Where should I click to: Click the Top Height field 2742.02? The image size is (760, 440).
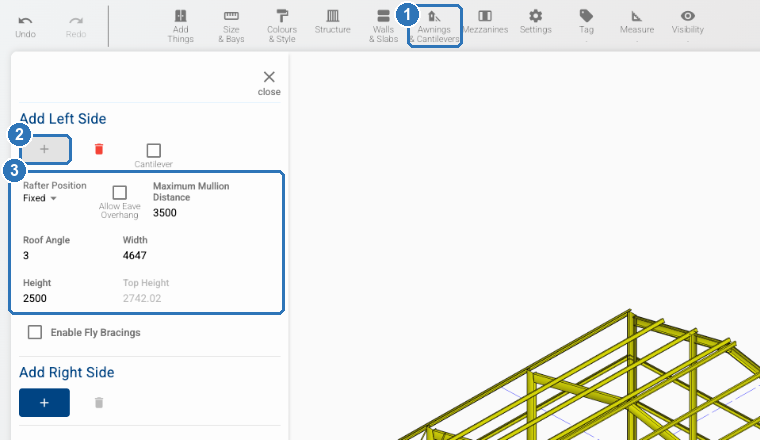pos(142,298)
